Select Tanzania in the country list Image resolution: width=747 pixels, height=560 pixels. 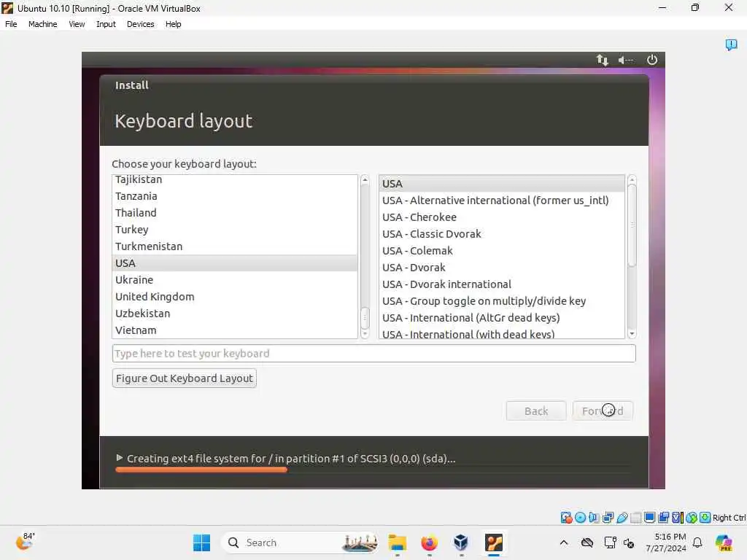click(x=235, y=196)
